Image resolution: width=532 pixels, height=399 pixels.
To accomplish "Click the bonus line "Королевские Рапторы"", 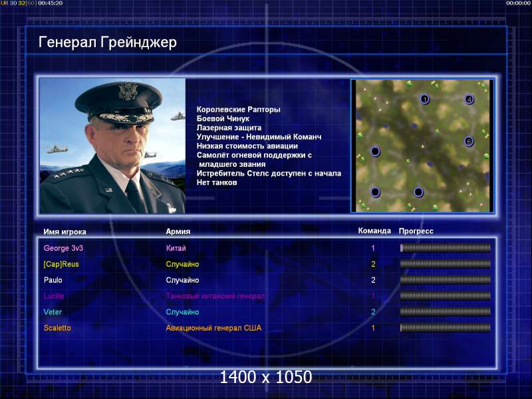I will coord(239,110).
